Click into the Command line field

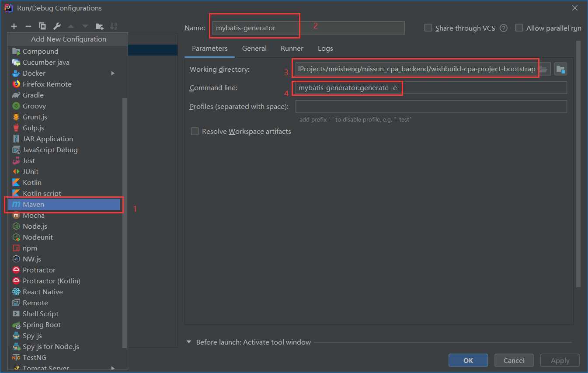431,88
